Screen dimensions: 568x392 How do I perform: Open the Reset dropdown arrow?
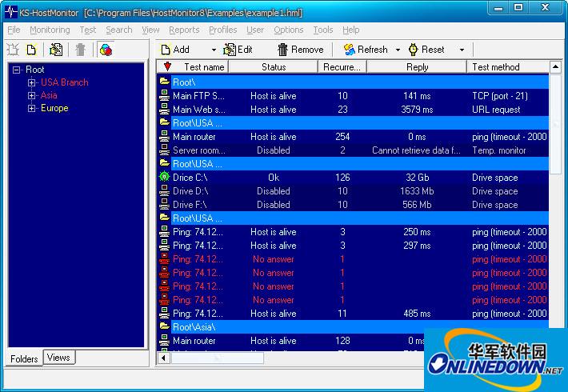(x=462, y=50)
